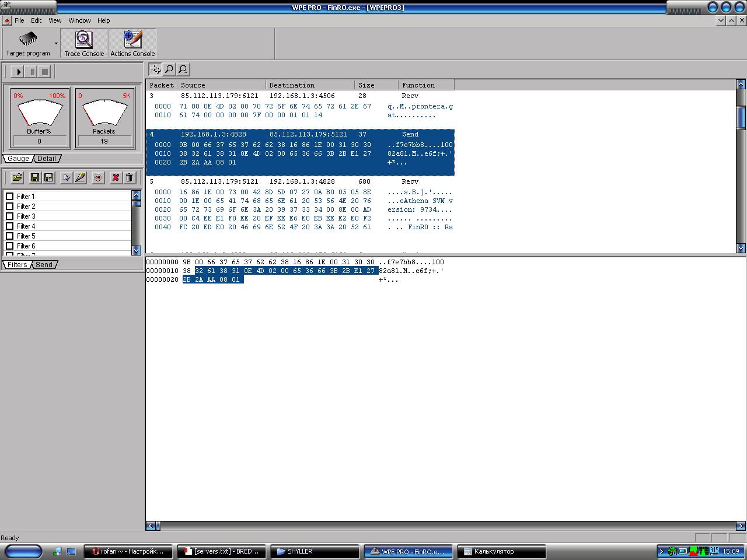Open the Edit menu
Viewport: 747px width, 560px height.
[36, 20]
